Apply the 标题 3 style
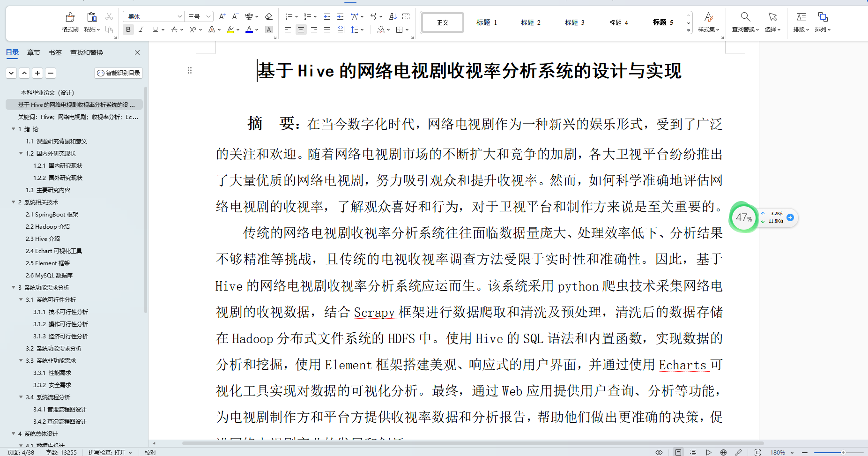Screen dimensions: 868x456 point(575,22)
